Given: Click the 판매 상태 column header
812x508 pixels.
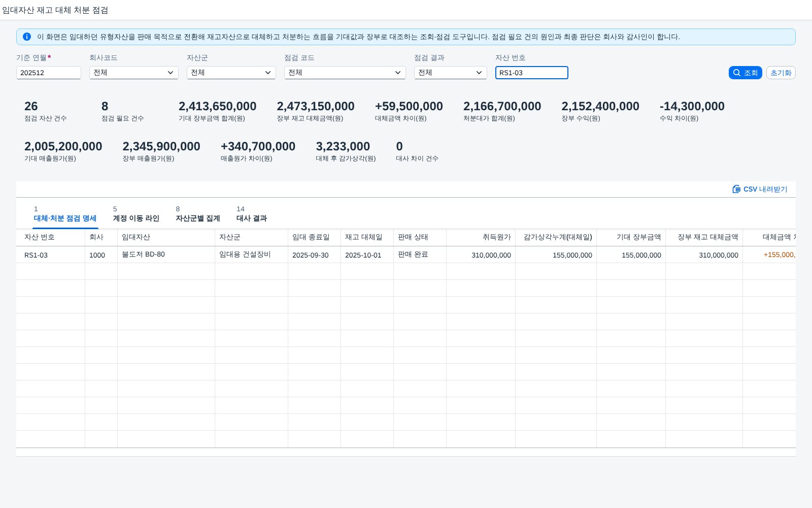Looking at the screenshot, I should 420,237.
